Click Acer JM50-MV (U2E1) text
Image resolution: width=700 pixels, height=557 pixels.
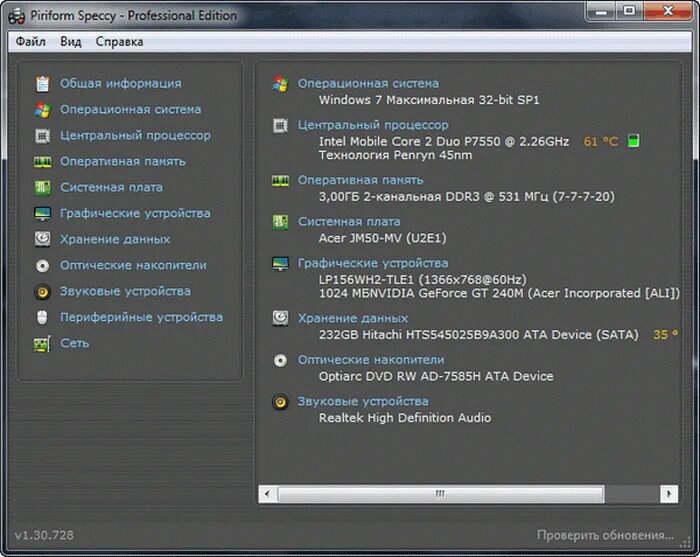pos(383,238)
